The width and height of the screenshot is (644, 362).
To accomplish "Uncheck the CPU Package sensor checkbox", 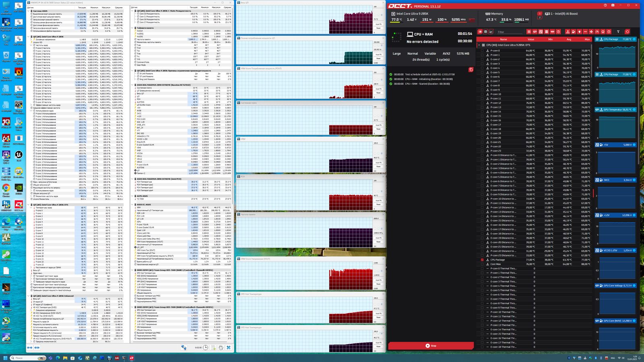I will point(482,260).
